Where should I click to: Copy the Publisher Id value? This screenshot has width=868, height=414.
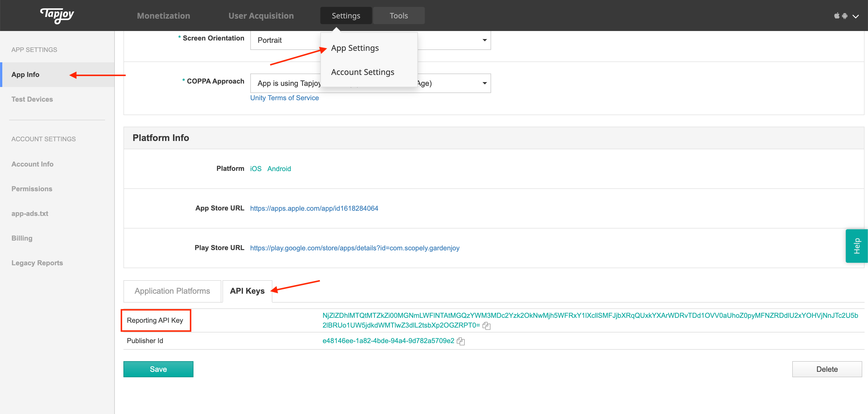click(461, 341)
